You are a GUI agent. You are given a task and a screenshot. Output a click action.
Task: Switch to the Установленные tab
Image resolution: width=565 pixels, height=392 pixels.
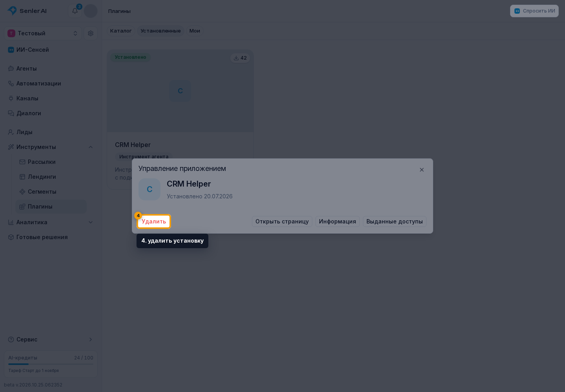pos(160,31)
